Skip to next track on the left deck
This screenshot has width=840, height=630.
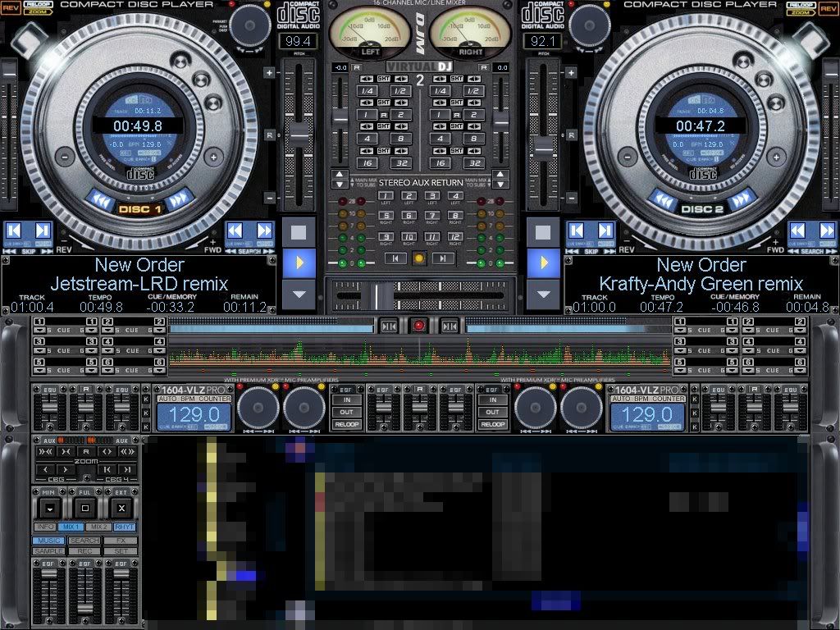tap(43, 231)
